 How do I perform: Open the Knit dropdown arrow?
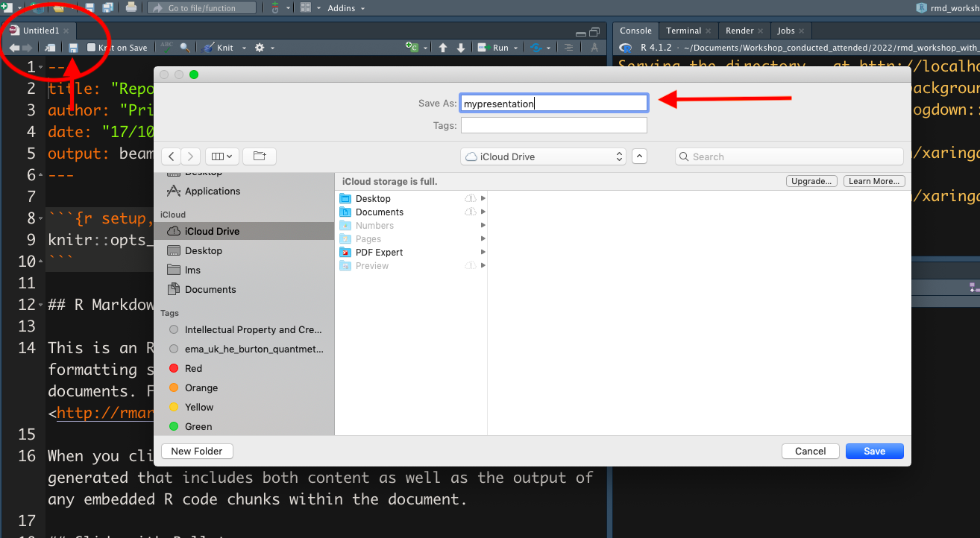[244, 48]
